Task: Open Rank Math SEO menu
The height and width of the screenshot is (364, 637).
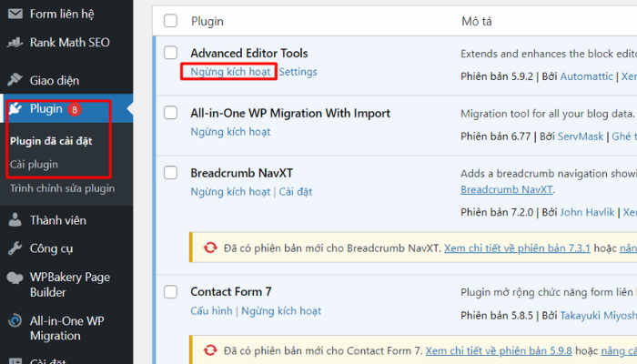Action: [x=70, y=42]
